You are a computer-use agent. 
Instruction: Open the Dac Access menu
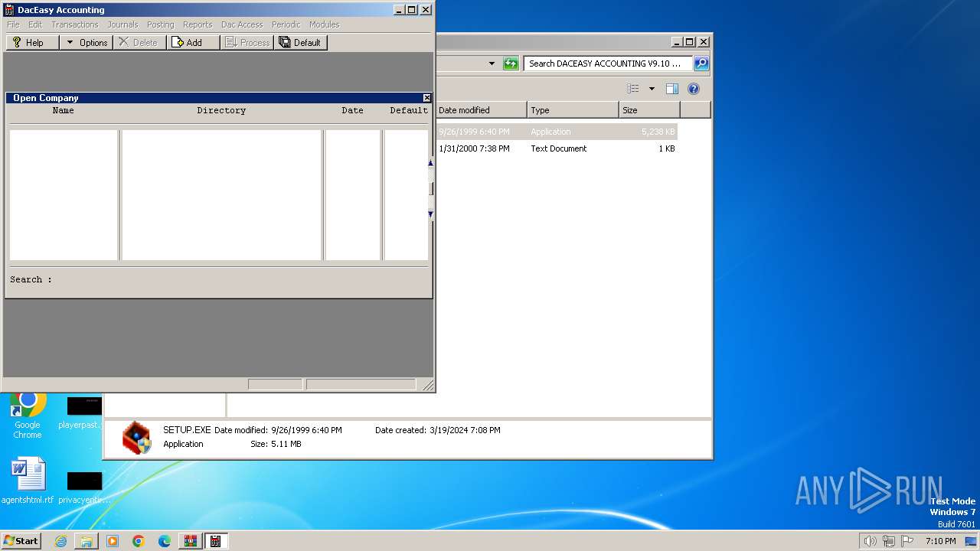[242, 24]
